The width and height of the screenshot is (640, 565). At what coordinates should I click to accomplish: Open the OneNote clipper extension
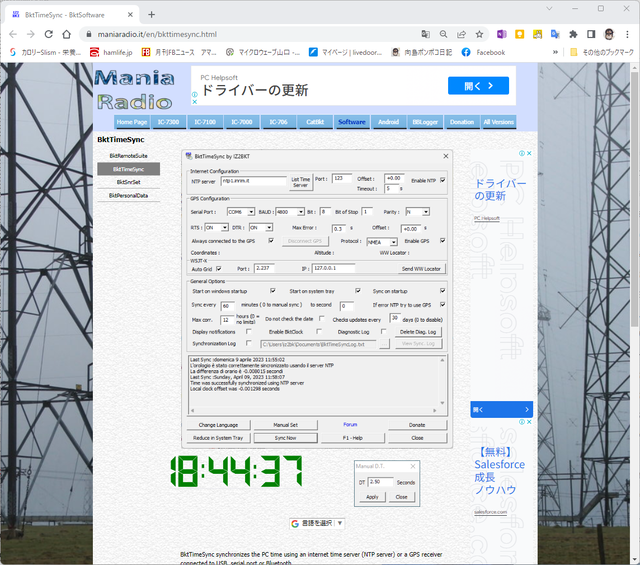[x=502, y=34]
